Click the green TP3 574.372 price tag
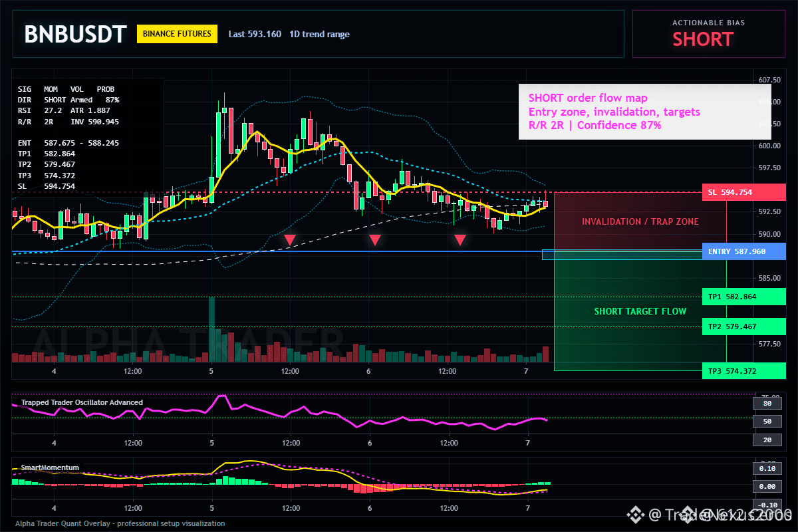The image size is (798, 532). (x=743, y=371)
